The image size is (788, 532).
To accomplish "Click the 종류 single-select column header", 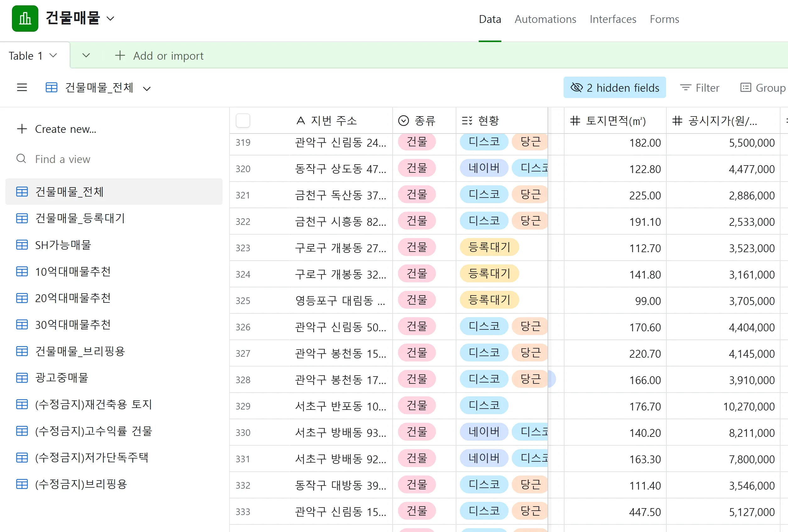I will click(x=424, y=121).
